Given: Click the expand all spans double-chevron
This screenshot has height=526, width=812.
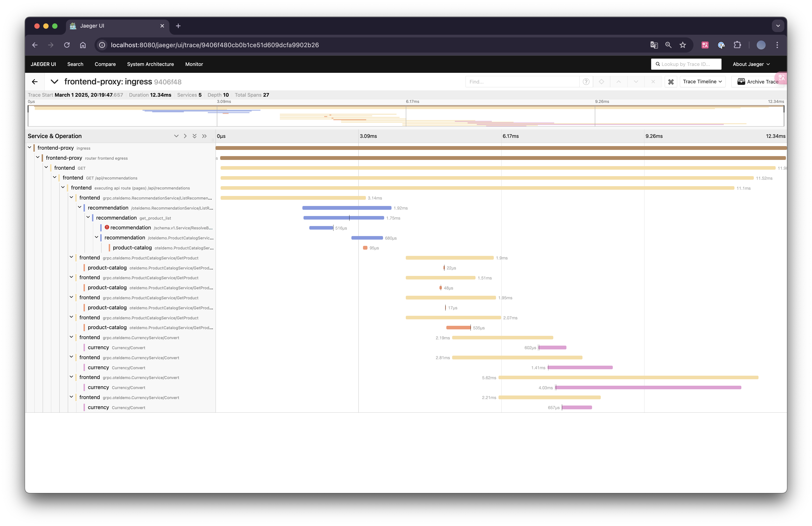Looking at the screenshot, I should [x=195, y=136].
